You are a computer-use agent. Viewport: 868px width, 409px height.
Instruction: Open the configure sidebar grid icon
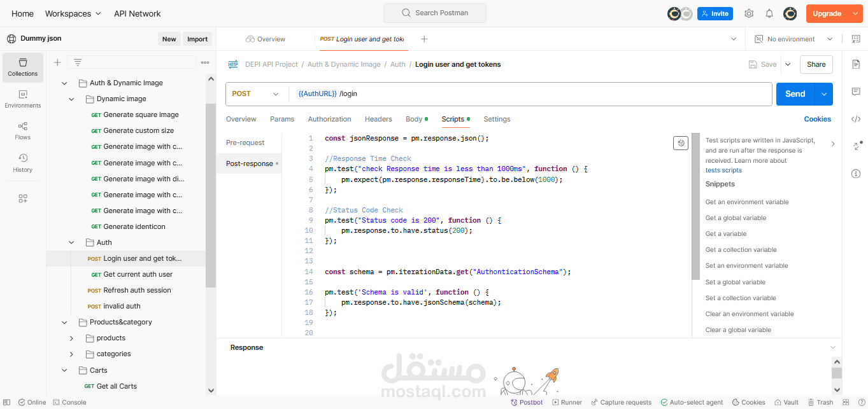tap(23, 198)
